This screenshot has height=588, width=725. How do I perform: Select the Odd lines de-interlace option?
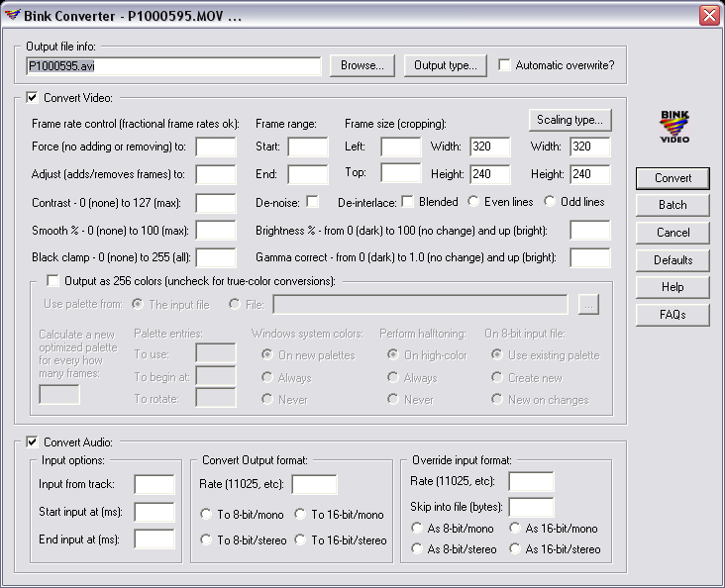[550, 202]
